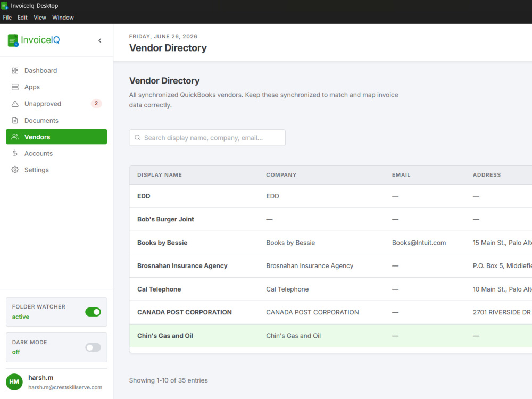Select Brosnahan Insurance Agency display name
Image resolution: width=532 pixels, height=399 pixels.
(x=182, y=265)
